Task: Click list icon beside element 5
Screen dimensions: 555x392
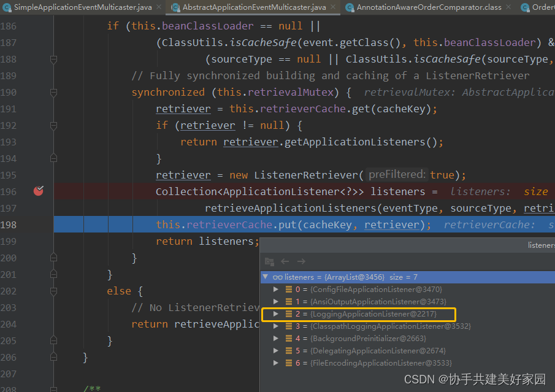Action: [x=289, y=350]
